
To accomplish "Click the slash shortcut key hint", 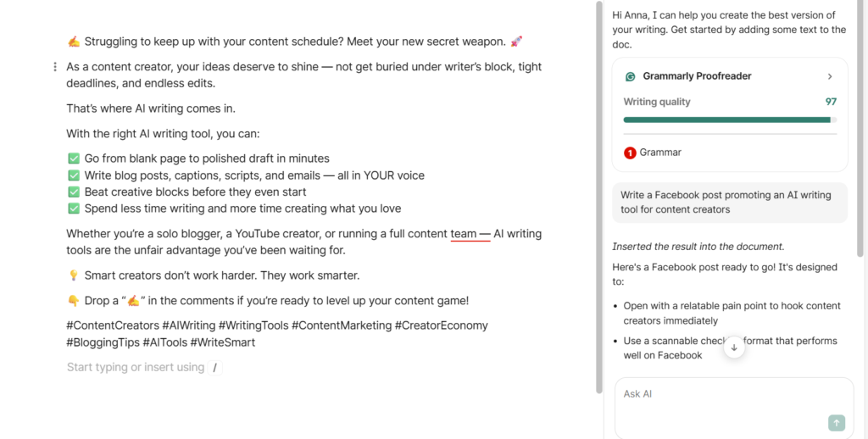I will tap(215, 368).
